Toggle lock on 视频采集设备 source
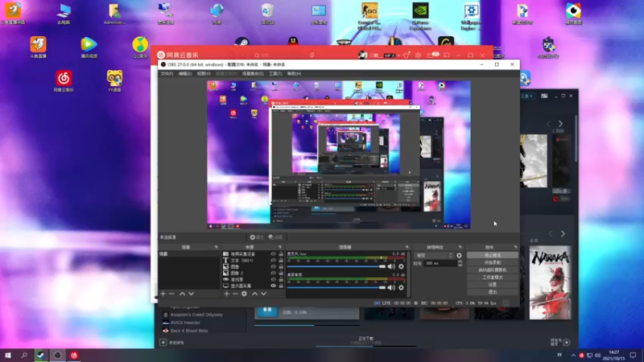 click(281, 254)
